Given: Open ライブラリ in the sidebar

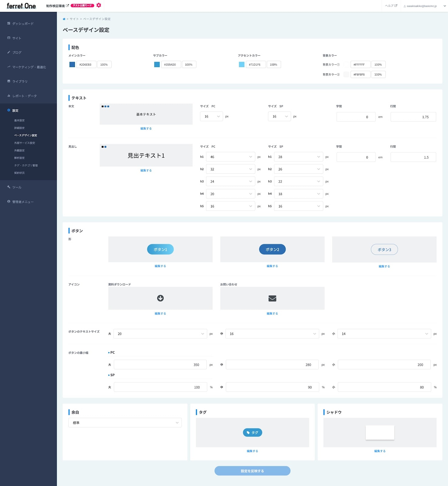Looking at the screenshot, I should click(x=20, y=81).
